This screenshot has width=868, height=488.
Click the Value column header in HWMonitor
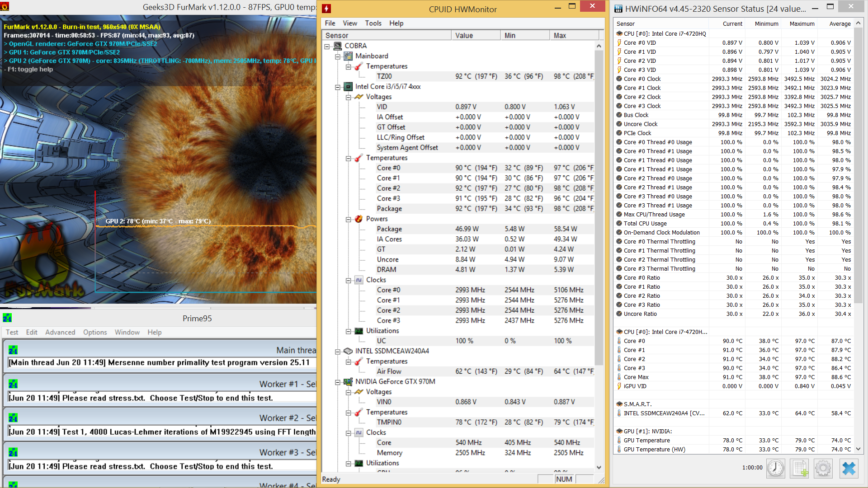476,35
